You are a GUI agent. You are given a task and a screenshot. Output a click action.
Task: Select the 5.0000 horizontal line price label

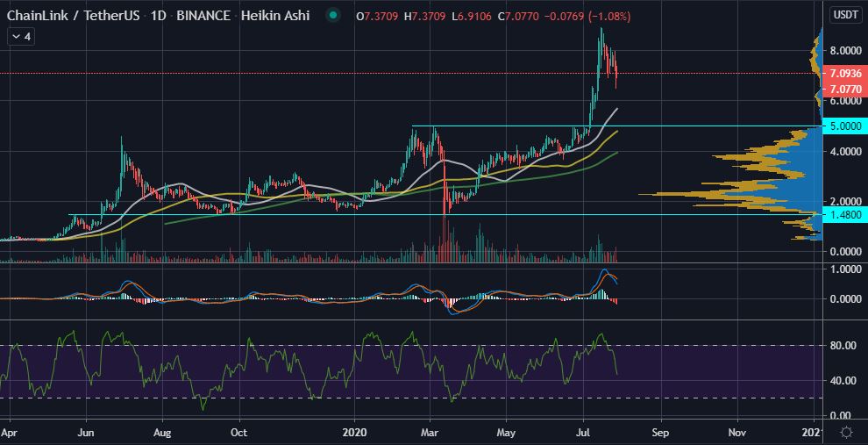(844, 126)
